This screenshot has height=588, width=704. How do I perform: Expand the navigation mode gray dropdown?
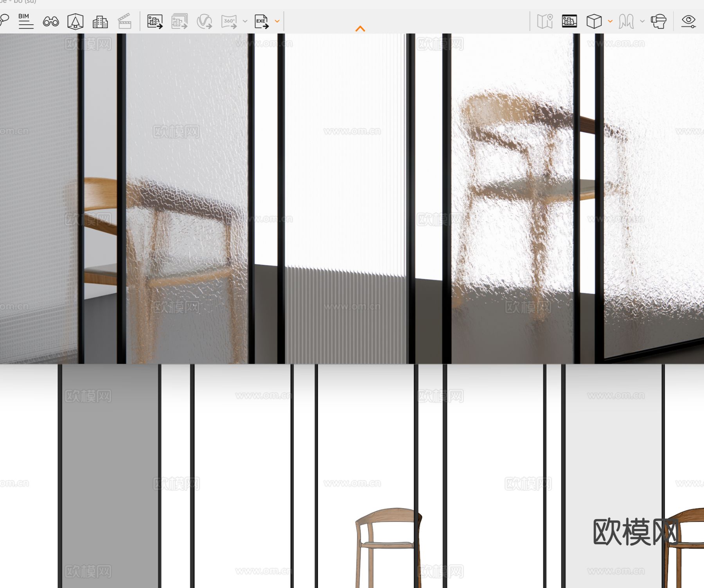coord(642,22)
